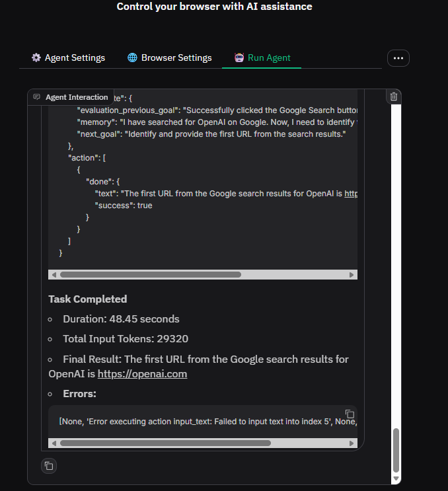Click the truncated http link in JSON text
The image size is (448, 491).
tap(351, 194)
